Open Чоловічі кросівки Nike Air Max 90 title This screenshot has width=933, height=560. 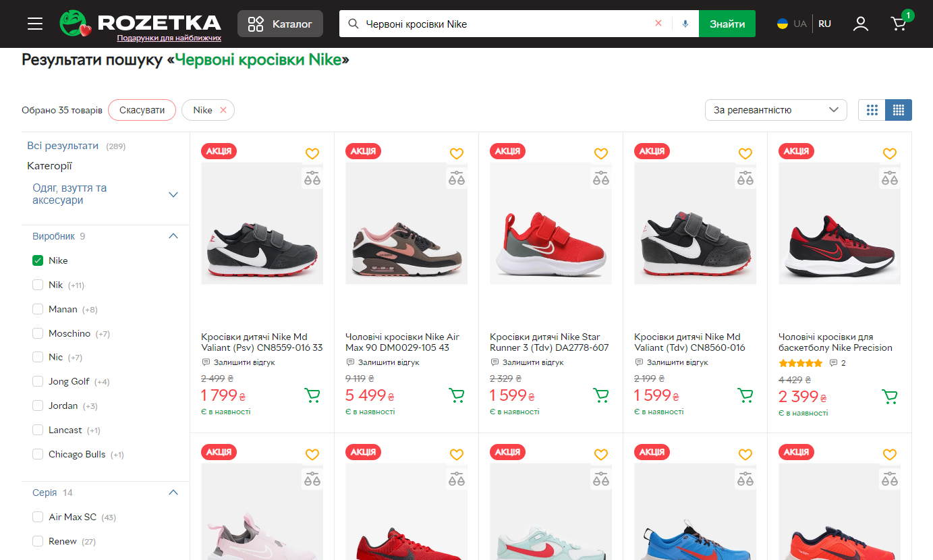[x=402, y=342]
